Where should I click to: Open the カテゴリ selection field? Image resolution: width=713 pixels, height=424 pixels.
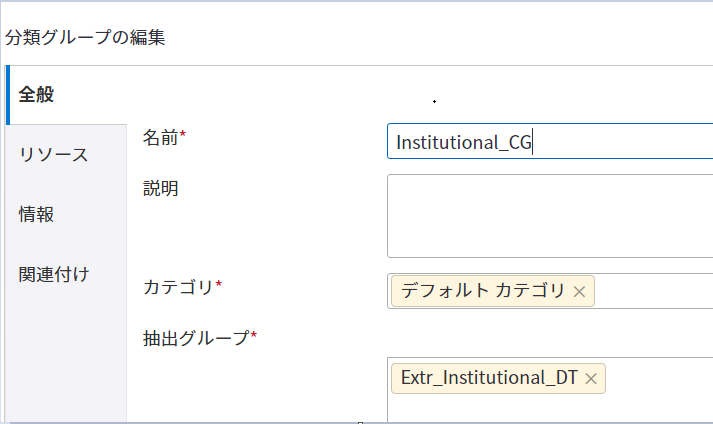coord(650,291)
